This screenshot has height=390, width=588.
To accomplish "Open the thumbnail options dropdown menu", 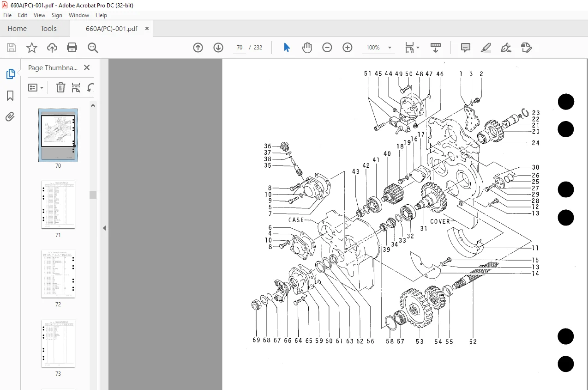I will click(x=36, y=87).
